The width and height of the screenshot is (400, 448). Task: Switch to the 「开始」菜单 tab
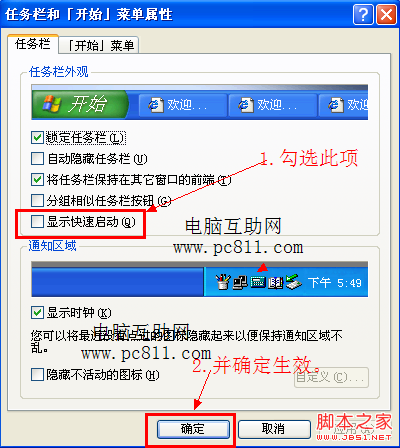pos(99,45)
